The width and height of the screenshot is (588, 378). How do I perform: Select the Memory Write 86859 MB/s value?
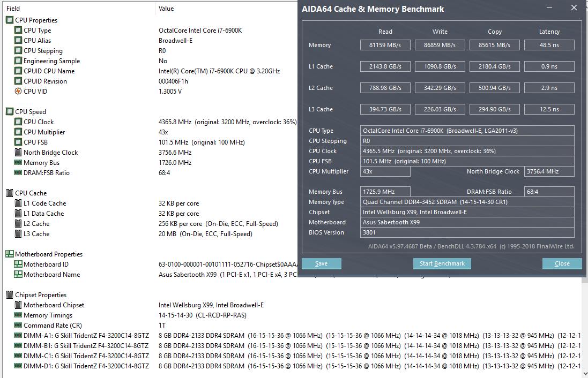(x=440, y=45)
